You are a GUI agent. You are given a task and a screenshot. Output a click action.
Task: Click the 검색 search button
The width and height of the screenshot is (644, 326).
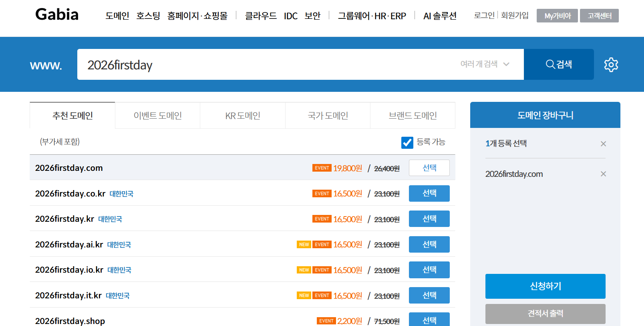click(x=559, y=64)
